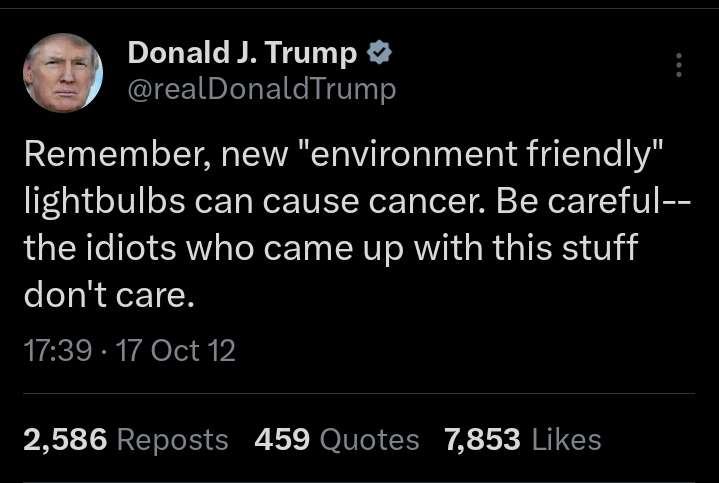Click the 2,586 repost count

[x=65, y=439]
